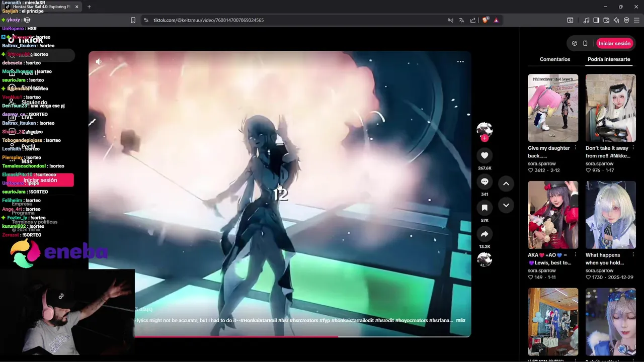
Task: Switch to the Podría interesarte tab
Action: pos(609,59)
